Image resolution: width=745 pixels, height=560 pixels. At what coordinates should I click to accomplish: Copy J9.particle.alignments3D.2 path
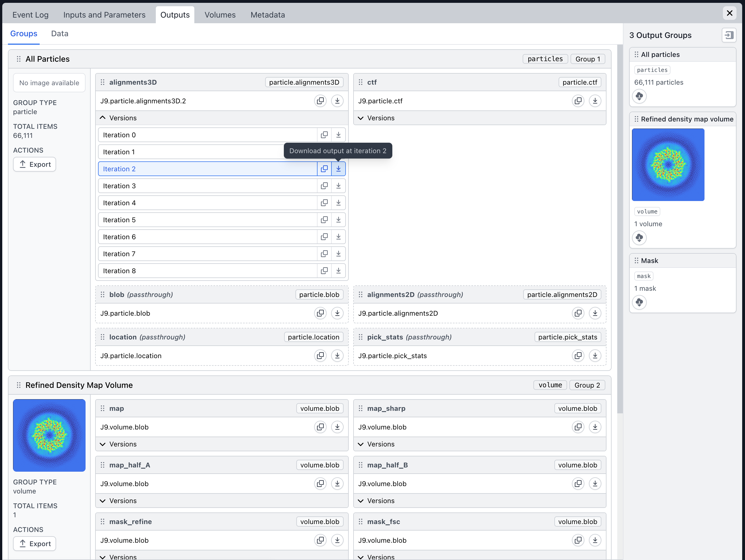(320, 101)
